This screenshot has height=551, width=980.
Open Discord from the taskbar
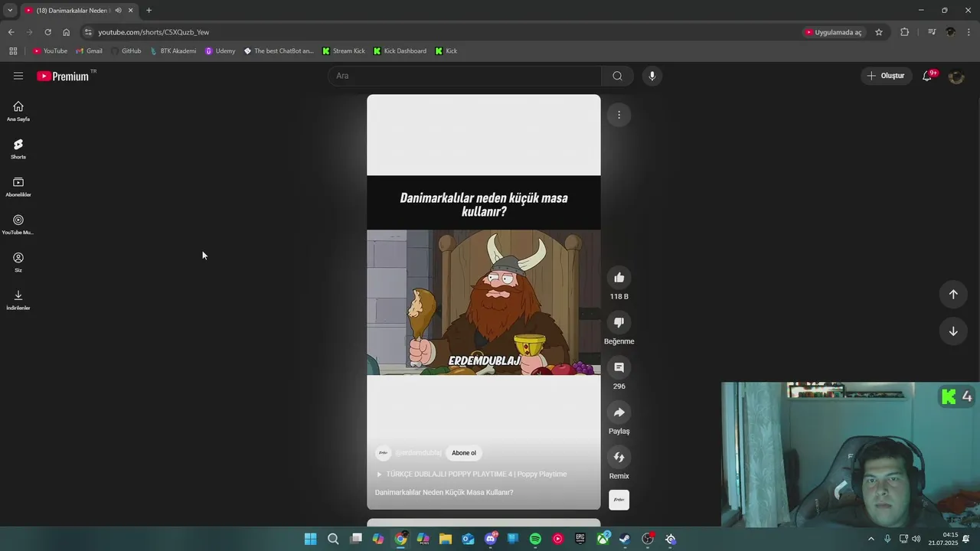coord(491,539)
